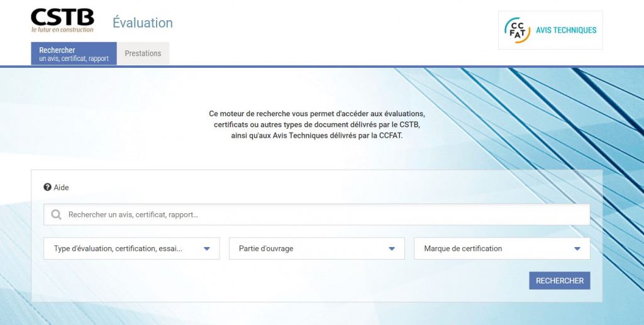Click the magnifying glass search icon
This screenshot has height=325, width=644.
point(56,215)
